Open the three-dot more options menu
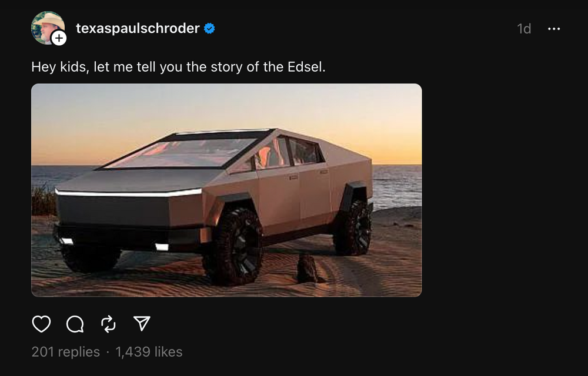The height and width of the screenshot is (376, 588). [x=554, y=28]
